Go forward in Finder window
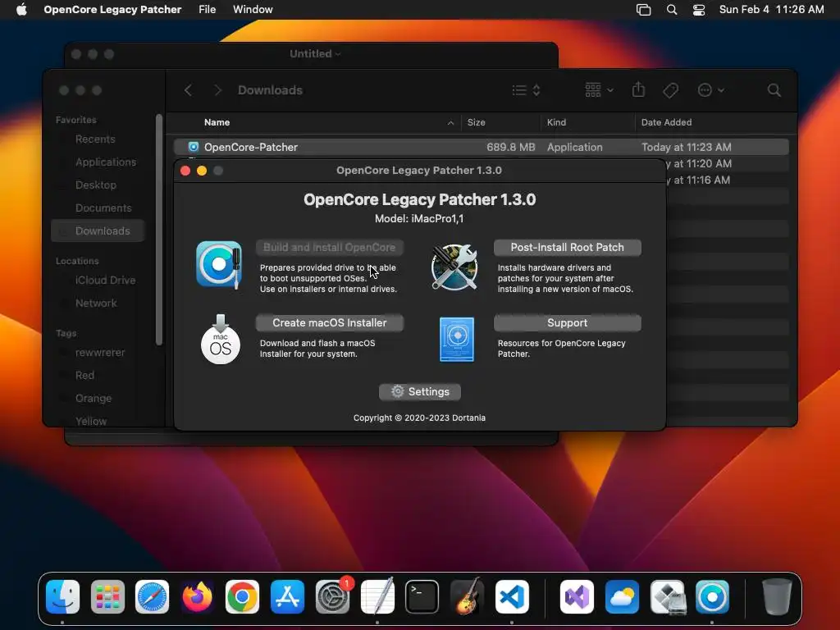This screenshot has height=630, width=840. 217,90
